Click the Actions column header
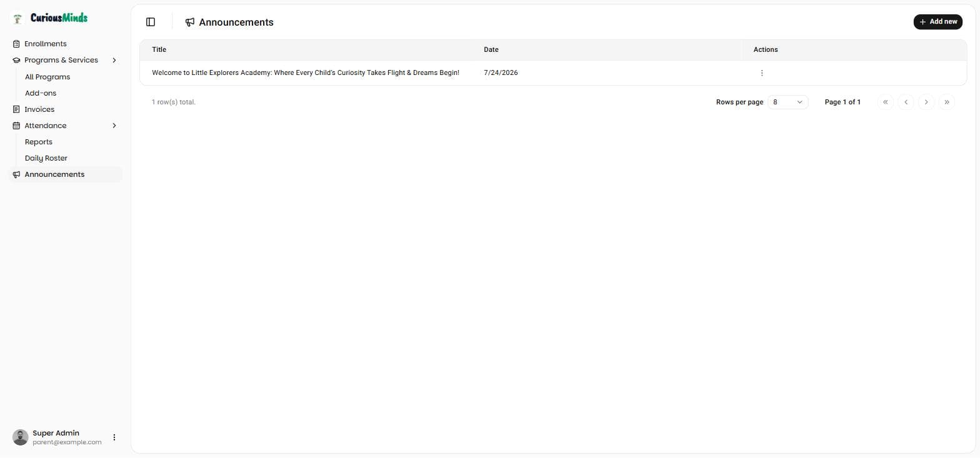 [x=766, y=49]
